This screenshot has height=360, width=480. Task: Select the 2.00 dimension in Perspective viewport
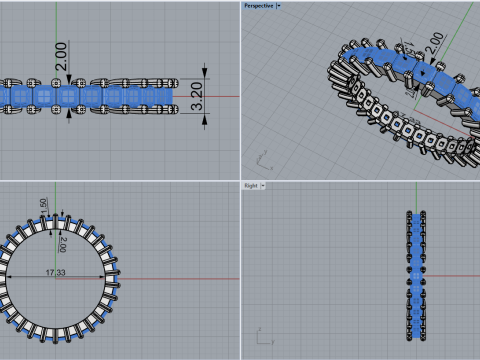[x=435, y=43]
